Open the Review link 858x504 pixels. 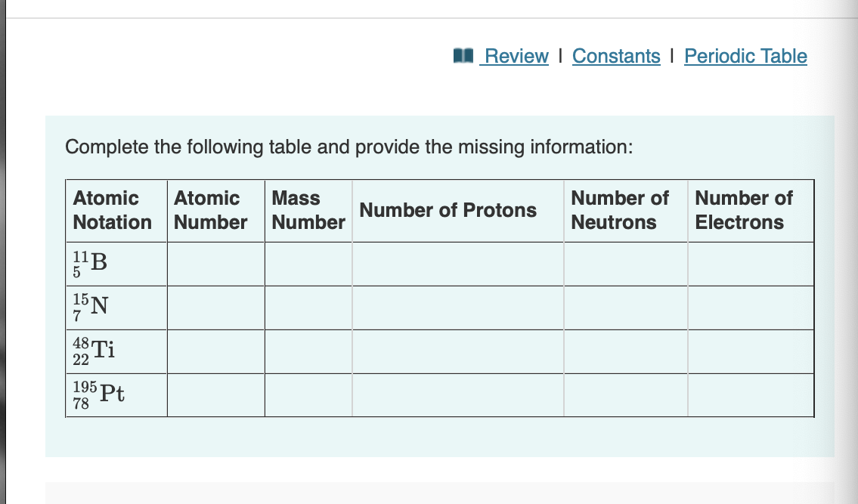[516, 56]
